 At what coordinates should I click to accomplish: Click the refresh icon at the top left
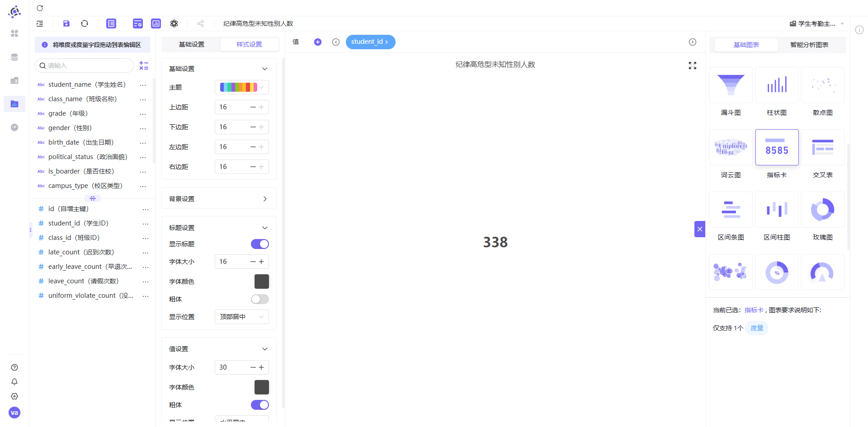coord(40,8)
